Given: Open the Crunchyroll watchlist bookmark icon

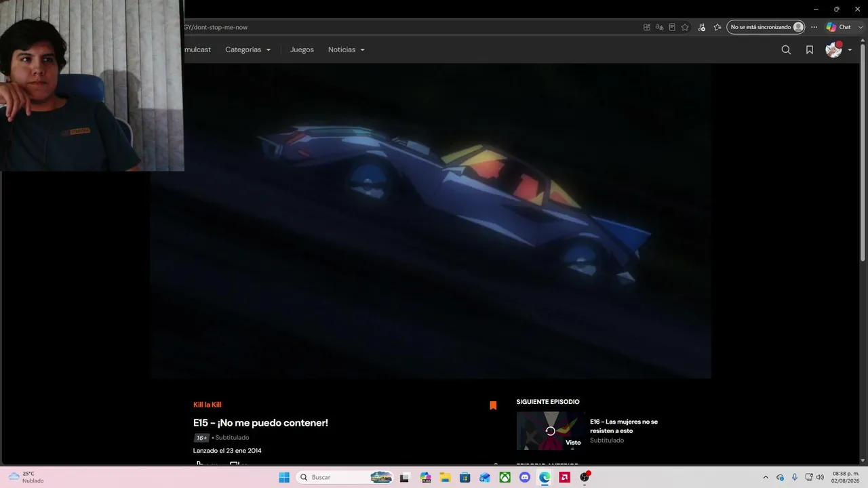Looking at the screenshot, I should click(x=810, y=49).
